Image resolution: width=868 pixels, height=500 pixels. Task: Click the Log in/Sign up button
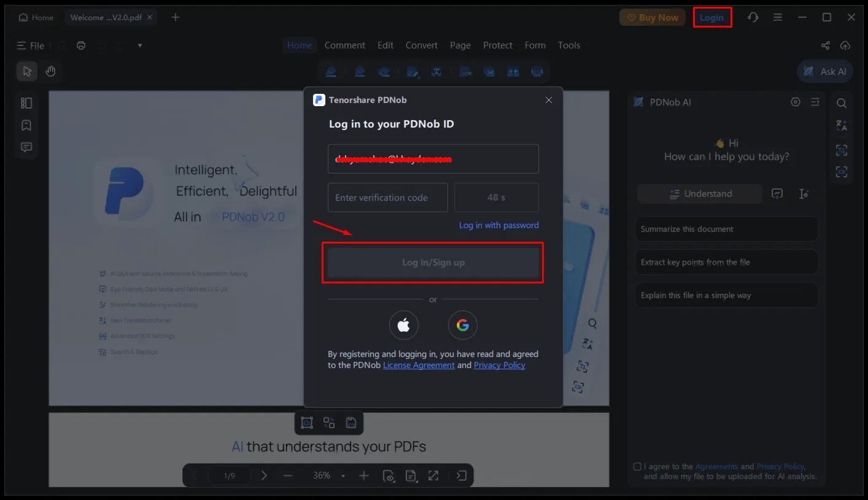pos(433,263)
